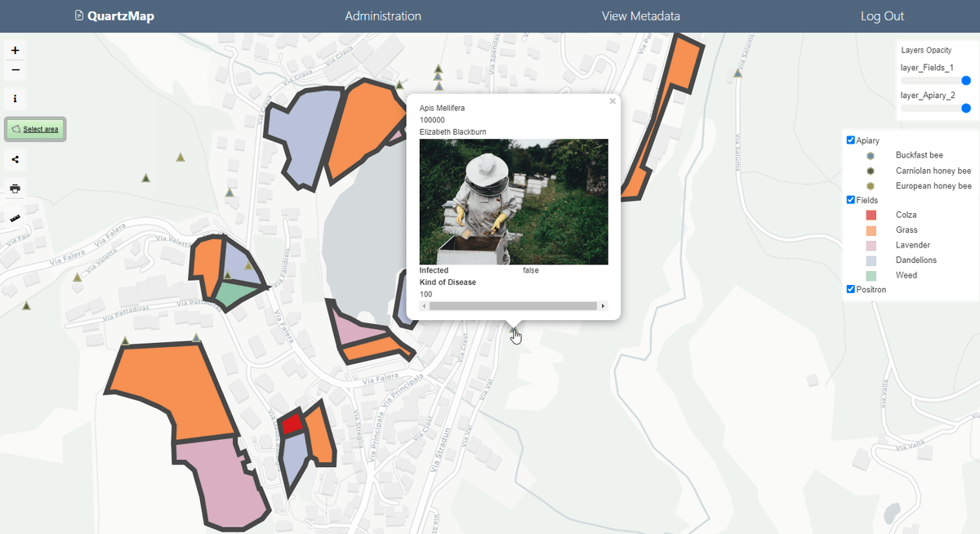Click the Carniolan honey bee legend entry
Image resolution: width=980 pixels, height=534 pixels.
[933, 171]
